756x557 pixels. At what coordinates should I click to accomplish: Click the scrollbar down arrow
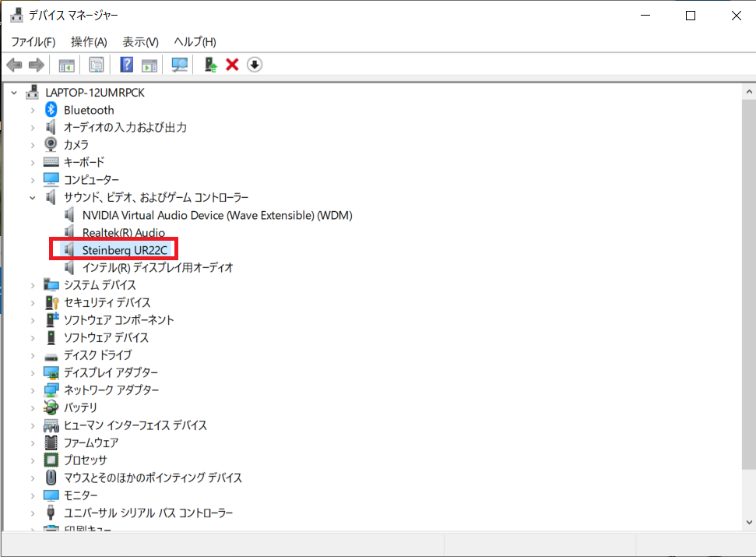point(749,522)
